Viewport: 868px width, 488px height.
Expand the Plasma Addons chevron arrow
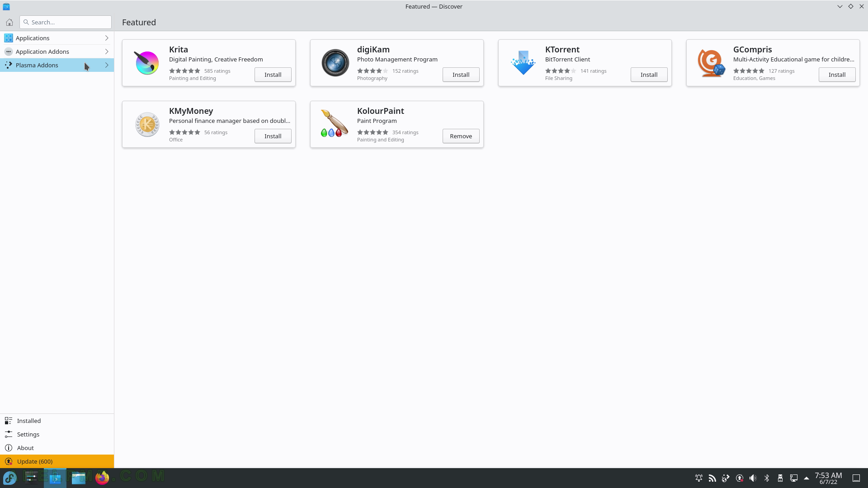point(107,65)
